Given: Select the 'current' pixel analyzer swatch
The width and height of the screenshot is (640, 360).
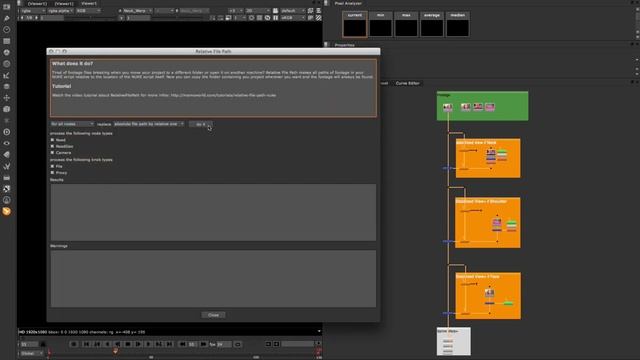Looking at the screenshot, I should click(355, 24).
